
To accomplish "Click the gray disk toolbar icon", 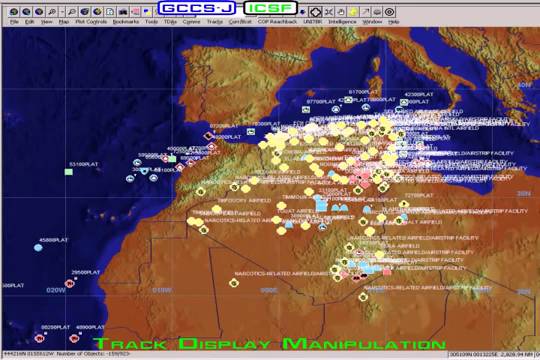I will point(377,12).
